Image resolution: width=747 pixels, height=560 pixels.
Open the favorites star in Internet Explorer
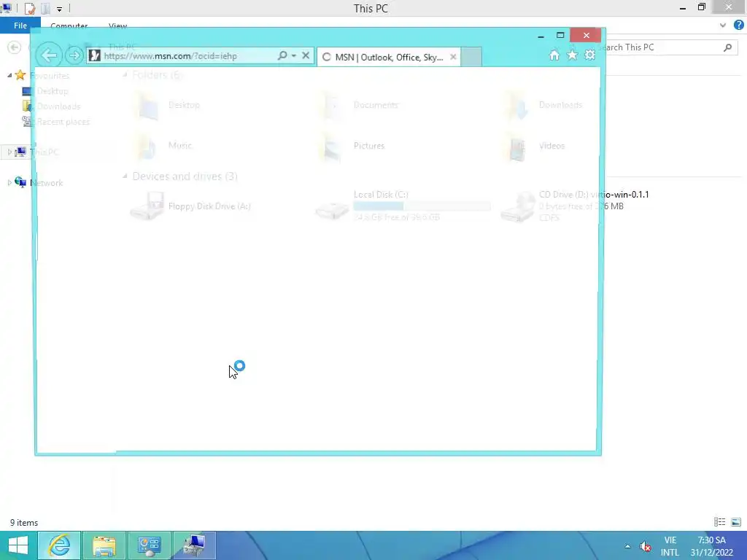[572, 55]
